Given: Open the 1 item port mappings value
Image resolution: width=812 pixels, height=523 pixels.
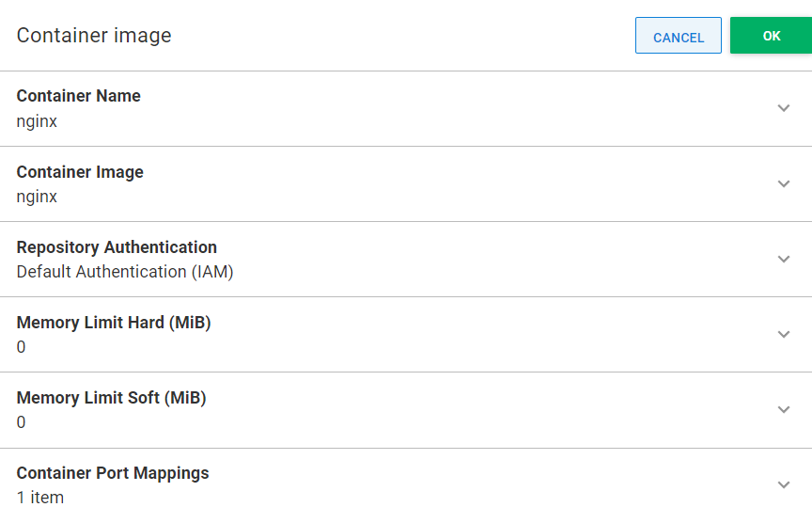Looking at the screenshot, I should pos(40,498).
